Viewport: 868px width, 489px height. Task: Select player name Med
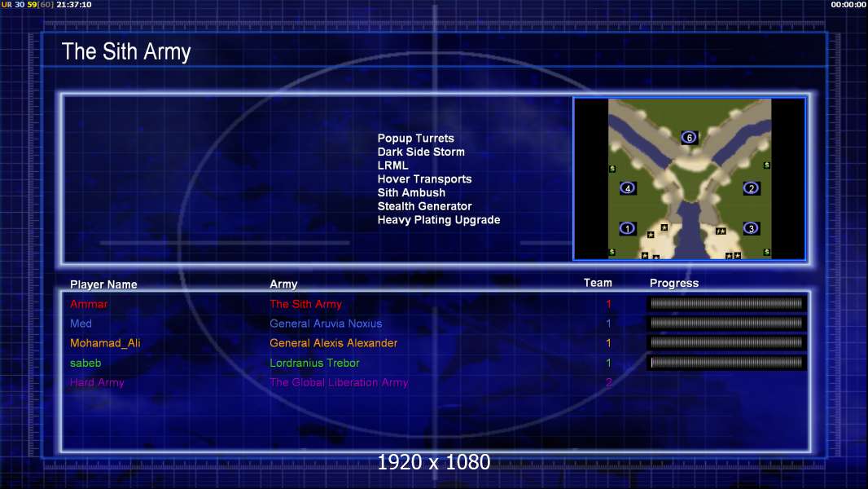coord(81,324)
